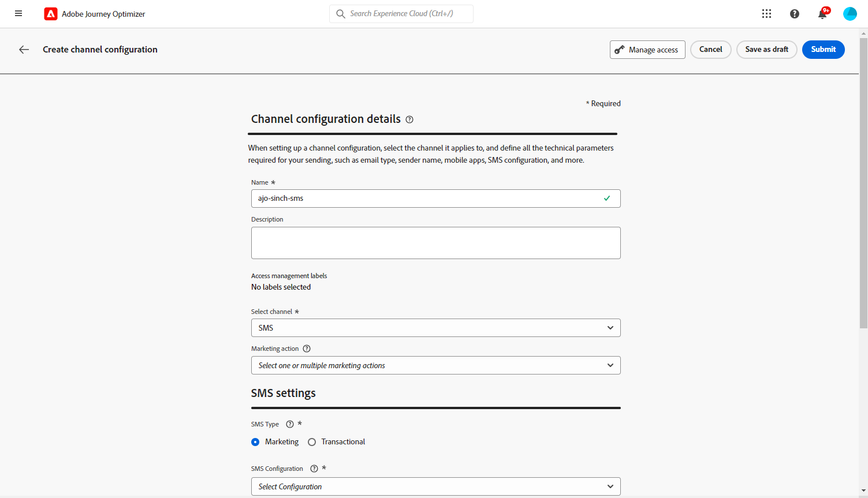
Task: Open the user profile avatar
Action: pos(850,14)
